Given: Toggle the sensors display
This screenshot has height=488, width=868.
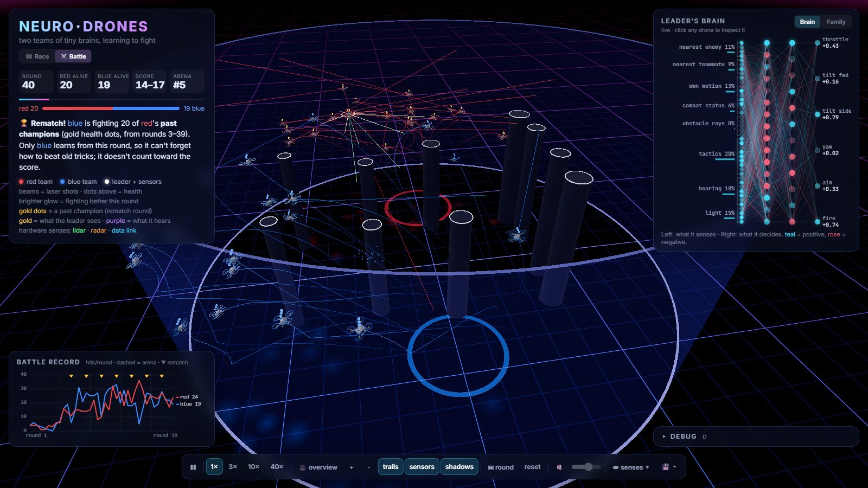Looking at the screenshot, I should click(422, 467).
